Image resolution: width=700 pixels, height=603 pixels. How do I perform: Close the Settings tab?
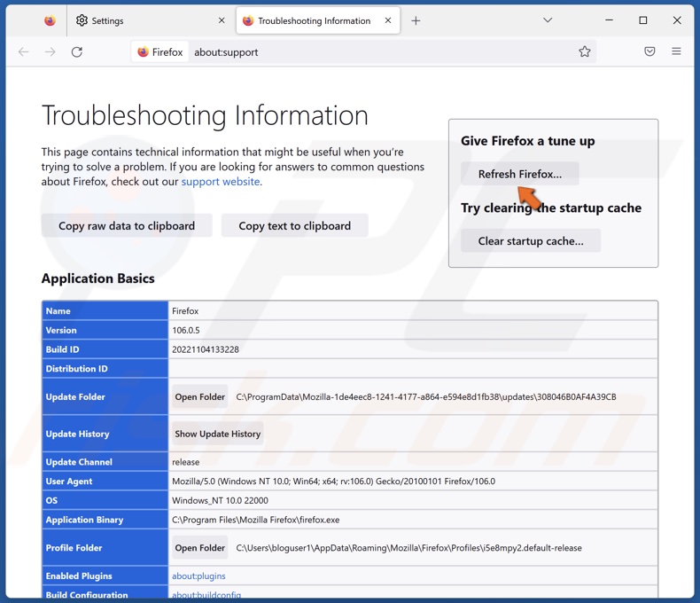coord(222,20)
